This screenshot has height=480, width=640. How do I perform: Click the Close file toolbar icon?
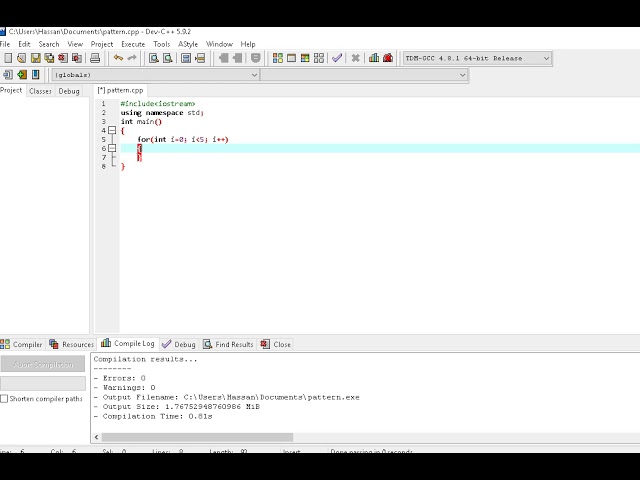[63, 58]
